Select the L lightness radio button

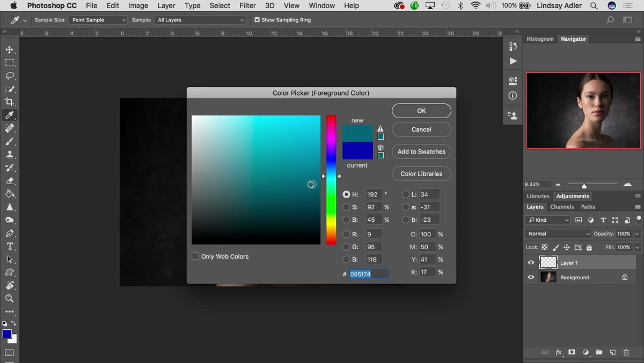pos(406,194)
